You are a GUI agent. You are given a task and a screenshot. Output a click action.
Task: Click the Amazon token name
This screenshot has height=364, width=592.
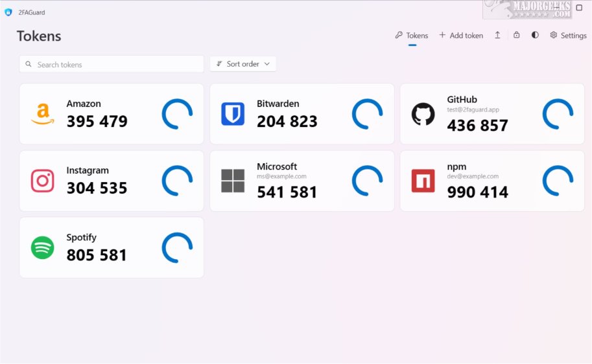click(x=84, y=104)
